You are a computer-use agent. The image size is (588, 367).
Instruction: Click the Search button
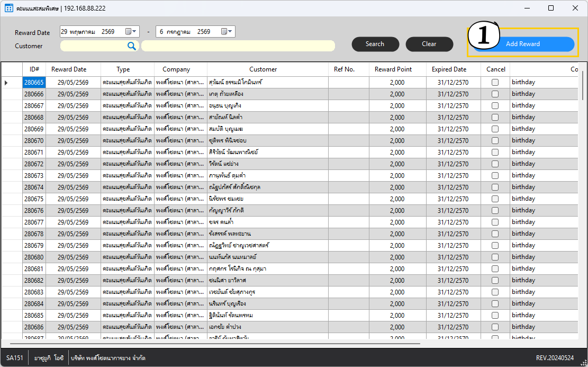click(375, 44)
